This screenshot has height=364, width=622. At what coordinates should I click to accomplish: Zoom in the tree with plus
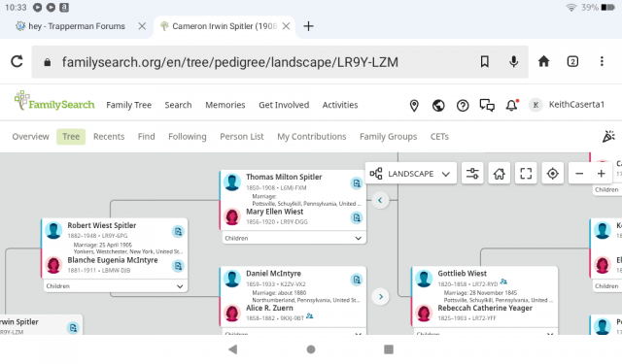point(601,174)
